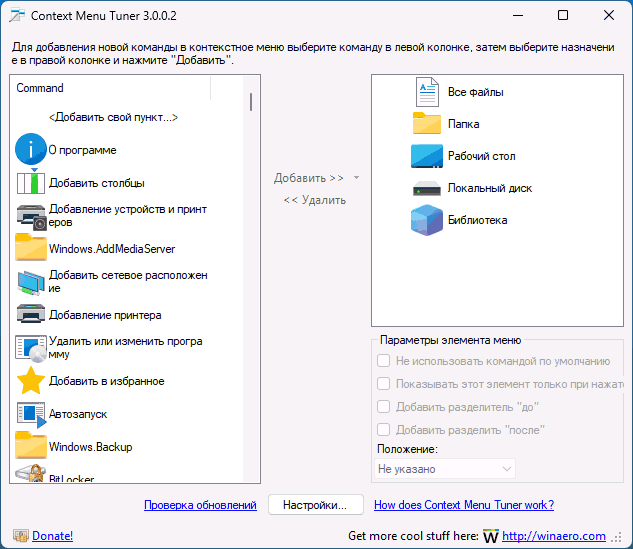
Task: Click the BitLocker drive lock icon
Action: tap(31, 473)
